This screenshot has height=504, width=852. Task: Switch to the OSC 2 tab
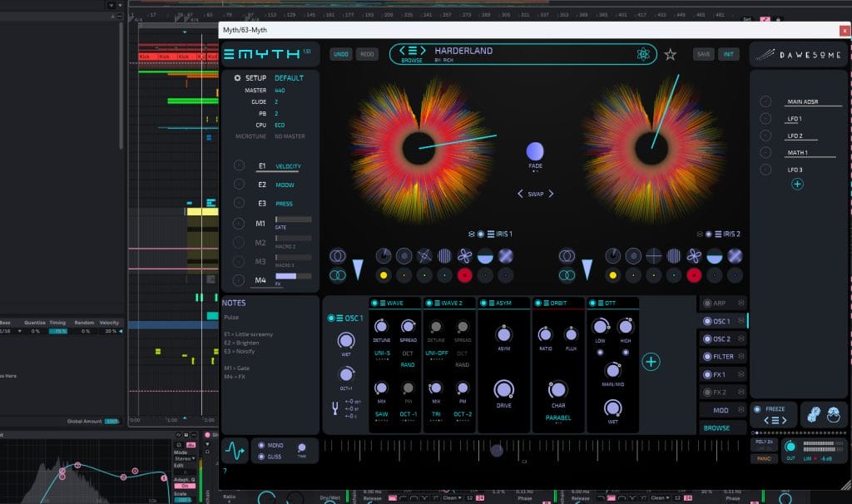[722, 339]
